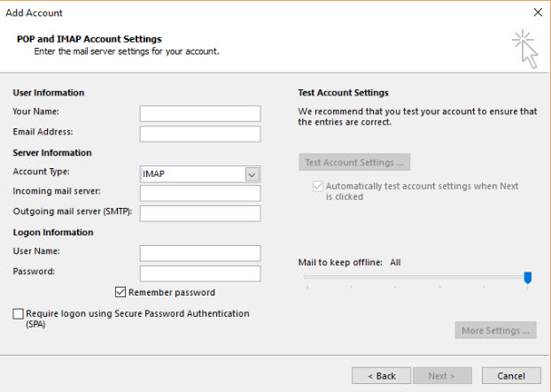This screenshot has height=392, width=551.
Task: Click the POP and IMAP Account Settings heading
Action: 89,39
